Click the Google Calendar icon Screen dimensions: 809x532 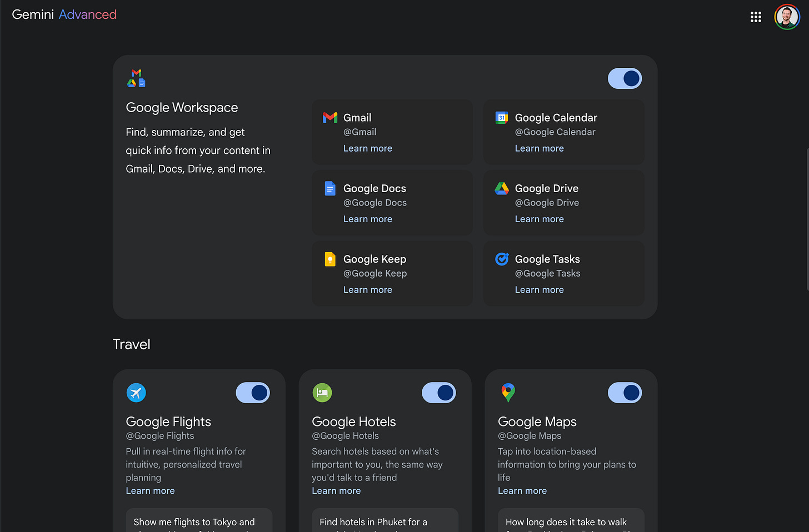pyautogui.click(x=502, y=117)
